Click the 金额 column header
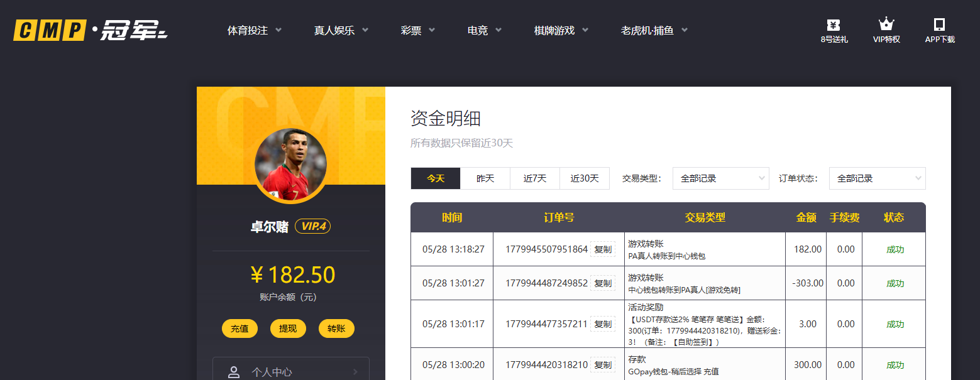This screenshot has width=980, height=380. [807, 217]
